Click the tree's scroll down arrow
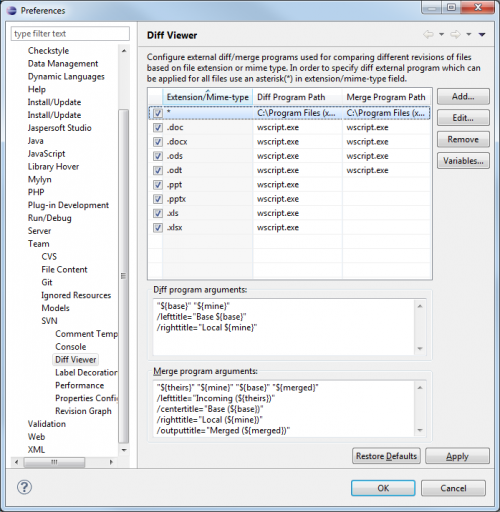The image size is (500, 512). click(x=124, y=450)
